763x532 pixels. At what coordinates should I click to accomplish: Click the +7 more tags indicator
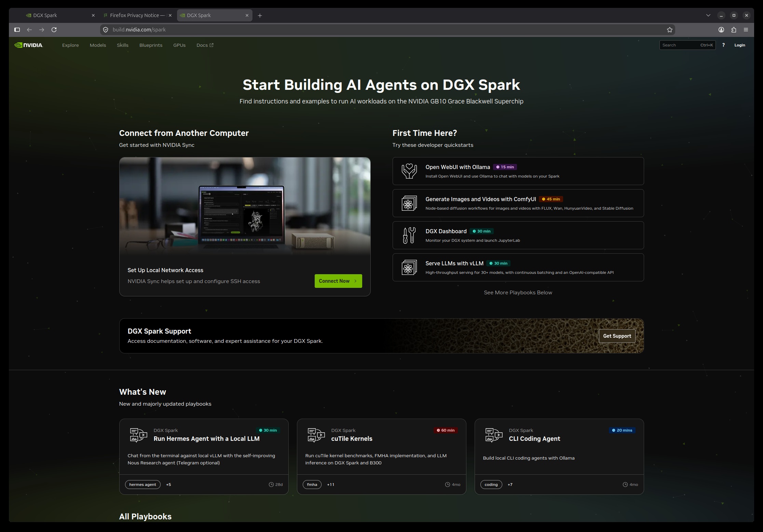coord(510,485)
